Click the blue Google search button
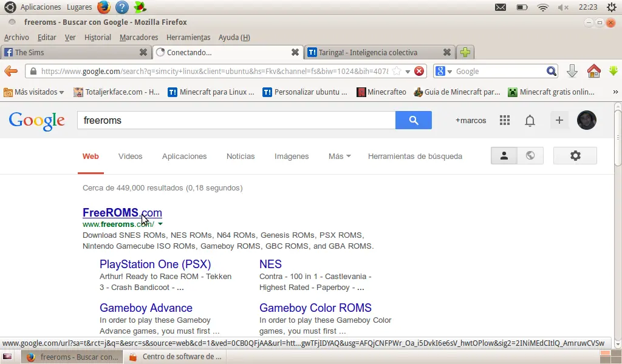The width and height of the screenshot is (622, 364). (x=413, y=120)
